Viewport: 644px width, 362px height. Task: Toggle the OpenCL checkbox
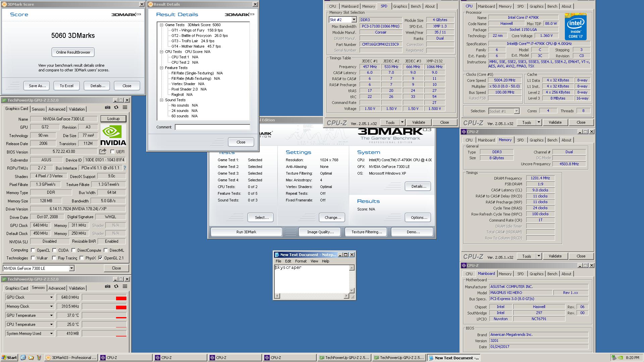[x=33, y=250]
